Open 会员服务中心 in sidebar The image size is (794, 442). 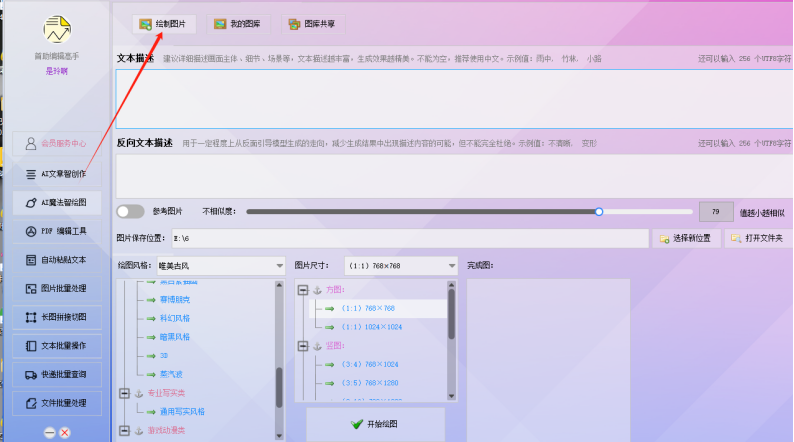pyautogui.click(x=57, y=144)
